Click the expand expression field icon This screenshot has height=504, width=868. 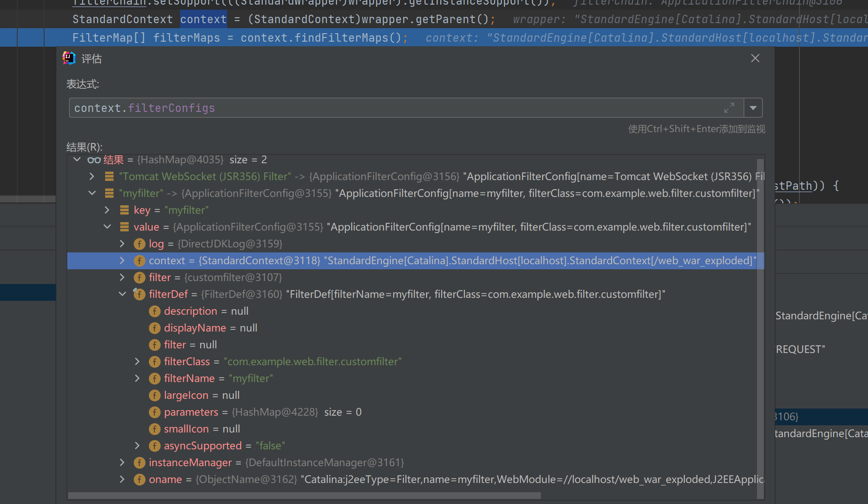(729, 108)
